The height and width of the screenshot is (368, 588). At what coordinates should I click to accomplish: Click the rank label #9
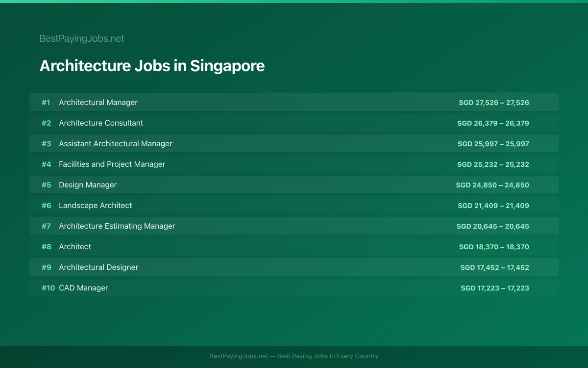pos(46,267)
